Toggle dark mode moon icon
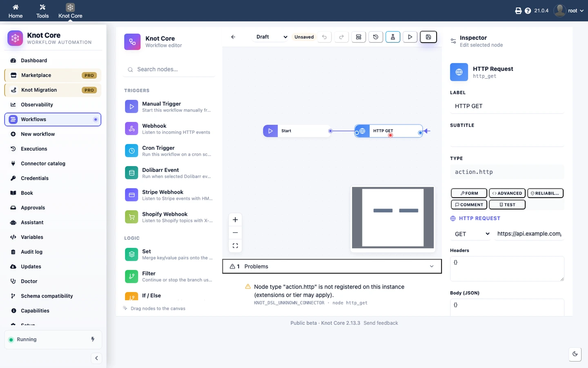This screenshot has height=368, width=588. [x=575, y=354]
